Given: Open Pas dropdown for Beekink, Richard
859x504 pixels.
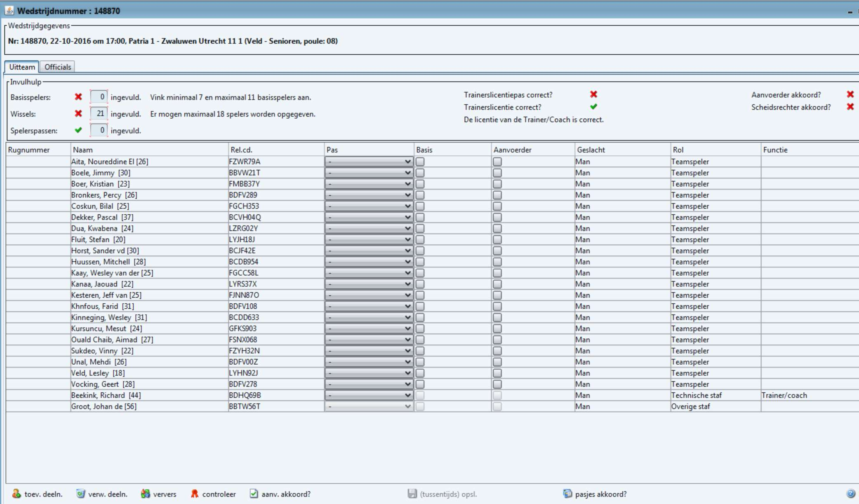Looking at the screenshot, I should point(369,395).
